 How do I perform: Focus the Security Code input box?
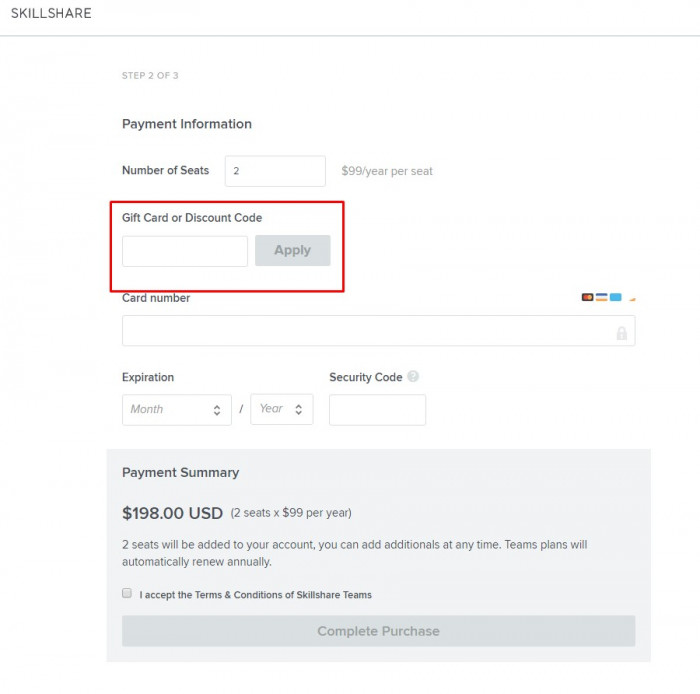(377, 410)
